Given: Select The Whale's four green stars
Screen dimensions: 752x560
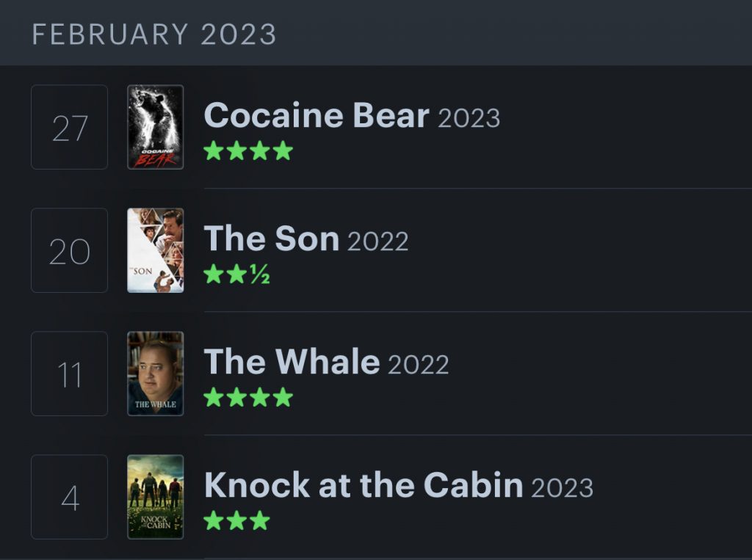Looking at the screenshot, I should (x=248, y=398).
